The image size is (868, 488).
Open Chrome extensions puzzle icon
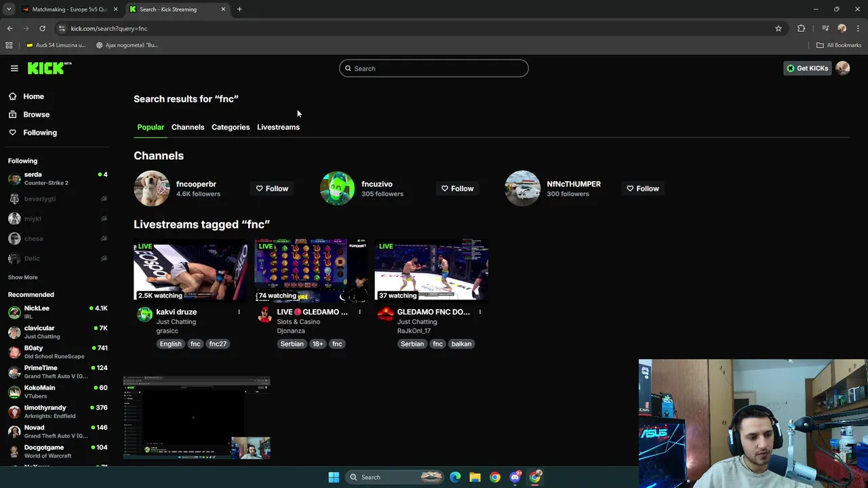(x=802, y=28)
